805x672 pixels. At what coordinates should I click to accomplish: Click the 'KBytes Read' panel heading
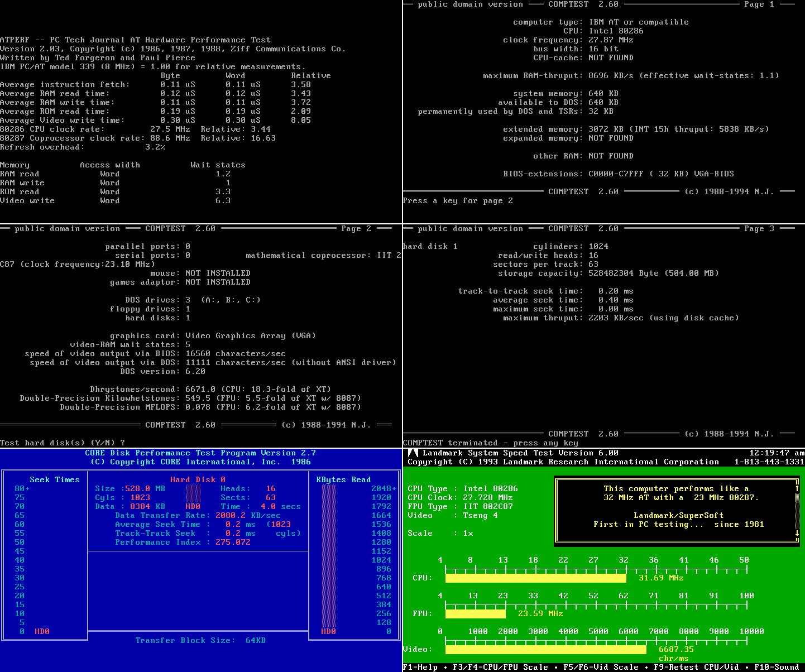coord(344,479)
